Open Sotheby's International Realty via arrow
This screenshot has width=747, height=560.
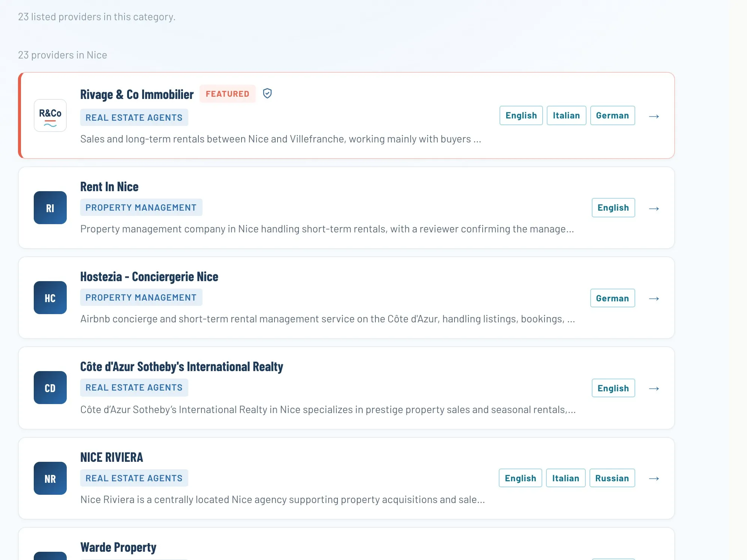(654, 388)
